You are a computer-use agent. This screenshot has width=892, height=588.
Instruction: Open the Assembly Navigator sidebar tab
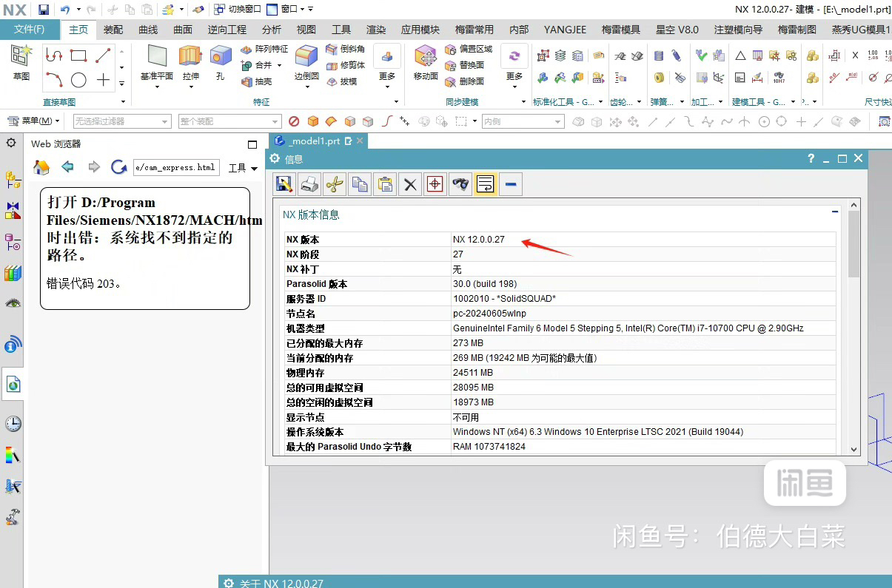click(x=13, y=179)
